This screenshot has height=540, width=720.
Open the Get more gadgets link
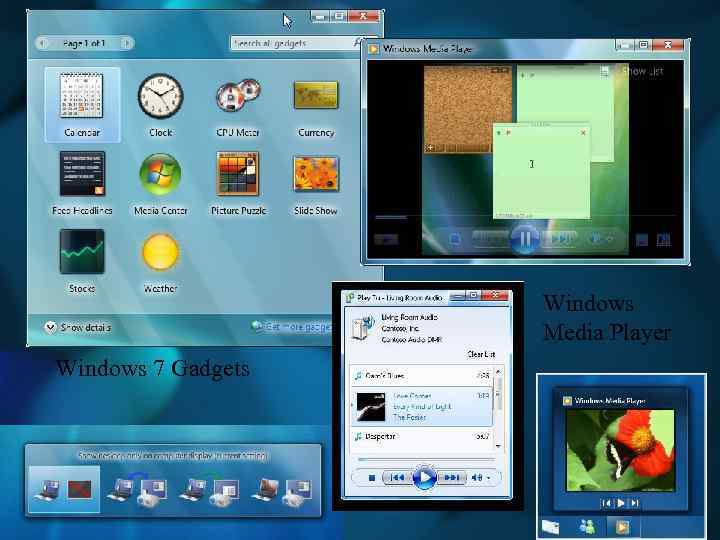pos(292,326)
